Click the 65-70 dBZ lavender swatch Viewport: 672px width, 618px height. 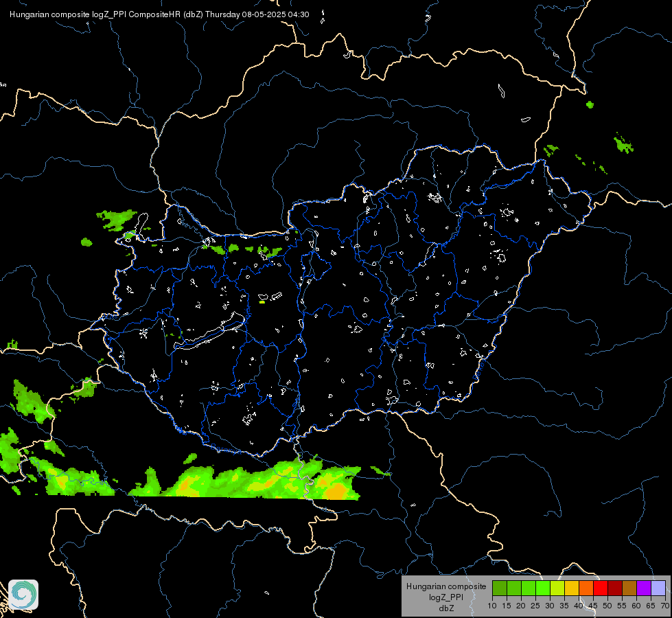click(658, 588)
